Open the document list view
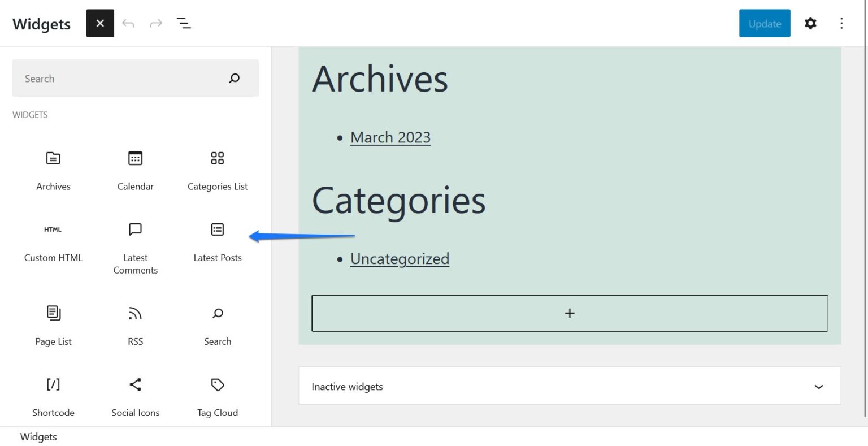This screenshot has height=446, width=868. tap(184, 23)
